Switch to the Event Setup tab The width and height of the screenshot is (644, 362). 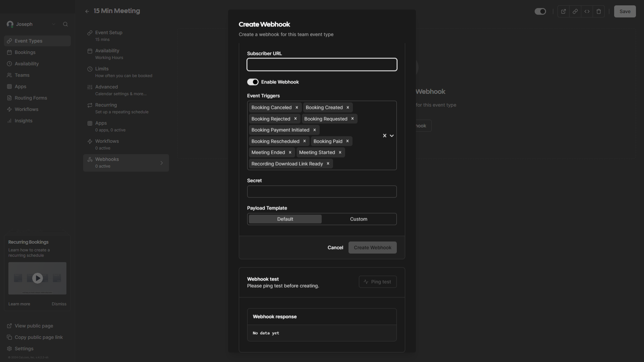point(126,36)
